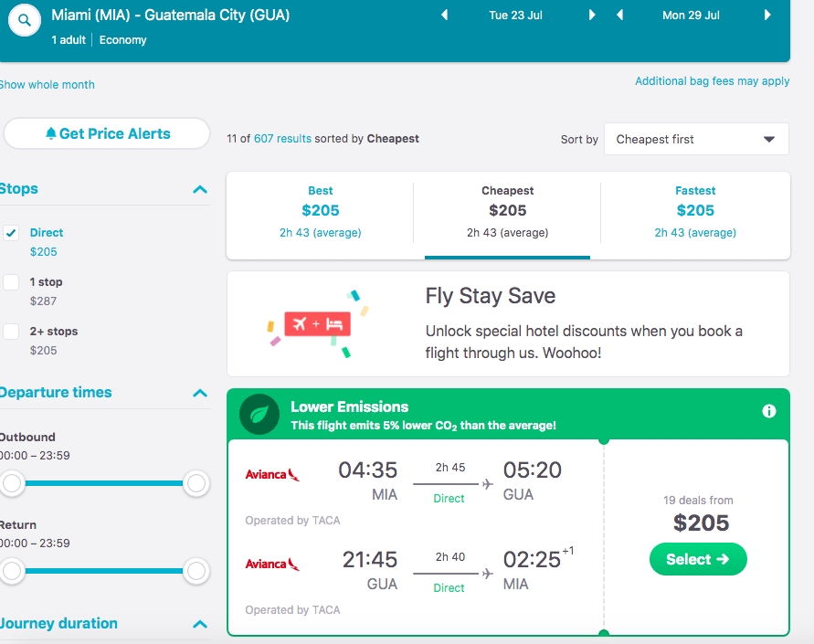Click Get Price Alerts button

click(x=107, y=133)
